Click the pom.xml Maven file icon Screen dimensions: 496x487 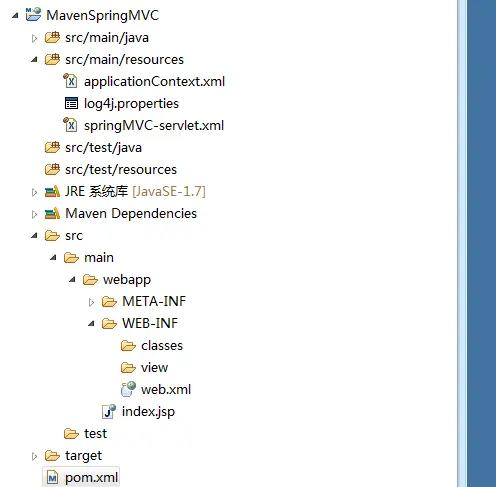click(x=52, y=478)
